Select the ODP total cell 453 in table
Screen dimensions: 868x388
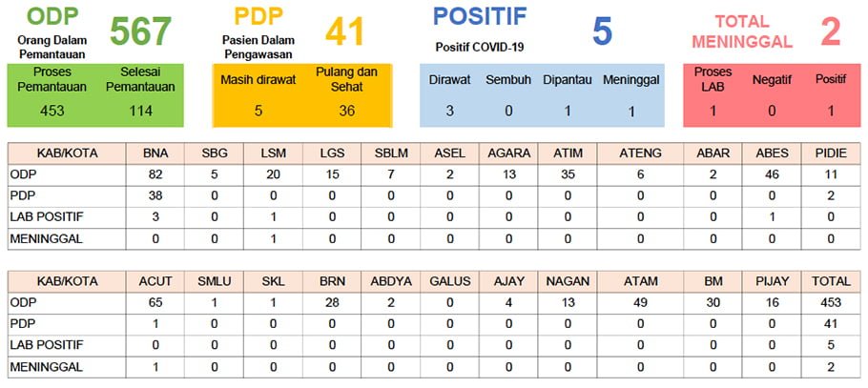[x=829, y=302]
